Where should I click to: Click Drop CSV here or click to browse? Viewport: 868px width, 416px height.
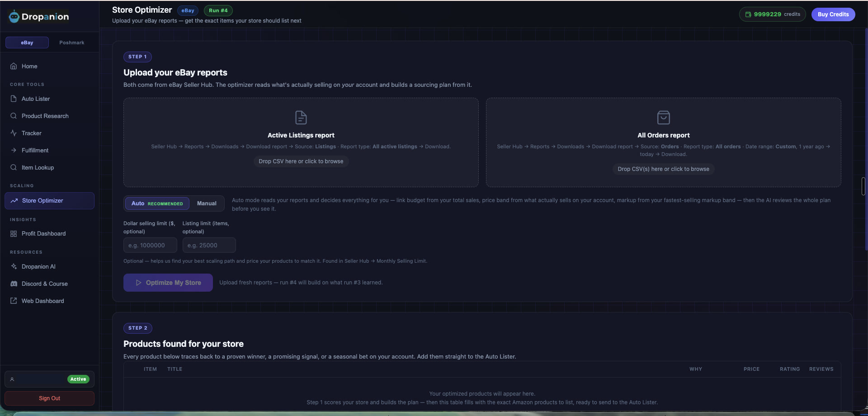click(301, 161)
